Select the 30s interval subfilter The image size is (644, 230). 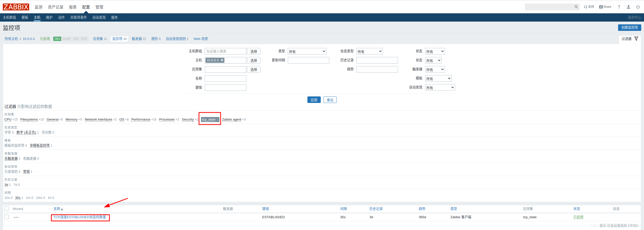pos(18,198)
